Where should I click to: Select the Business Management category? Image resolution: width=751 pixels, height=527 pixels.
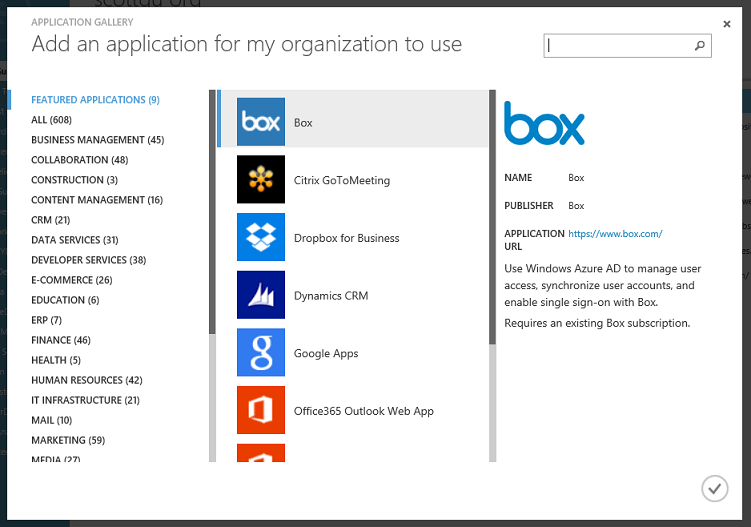[x=97, y=140]
